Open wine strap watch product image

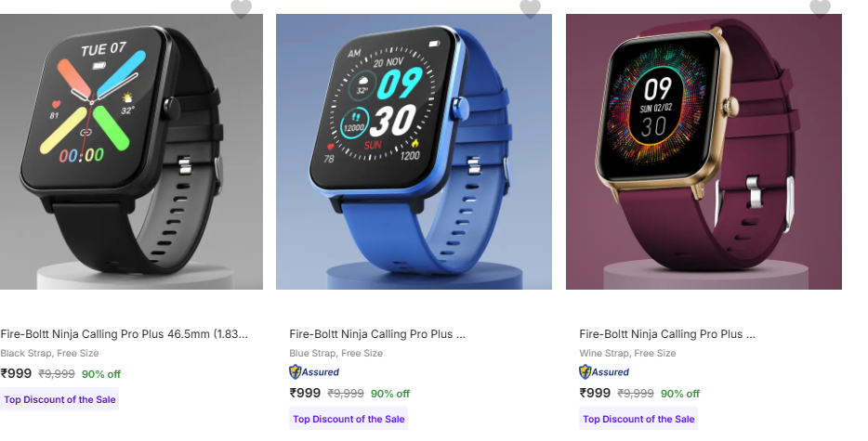[704, 151]
